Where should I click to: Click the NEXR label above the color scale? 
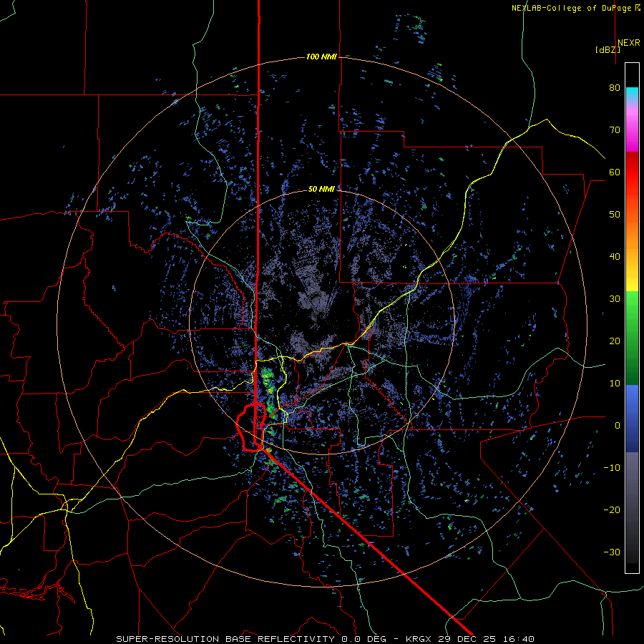[x=628, y=43]
